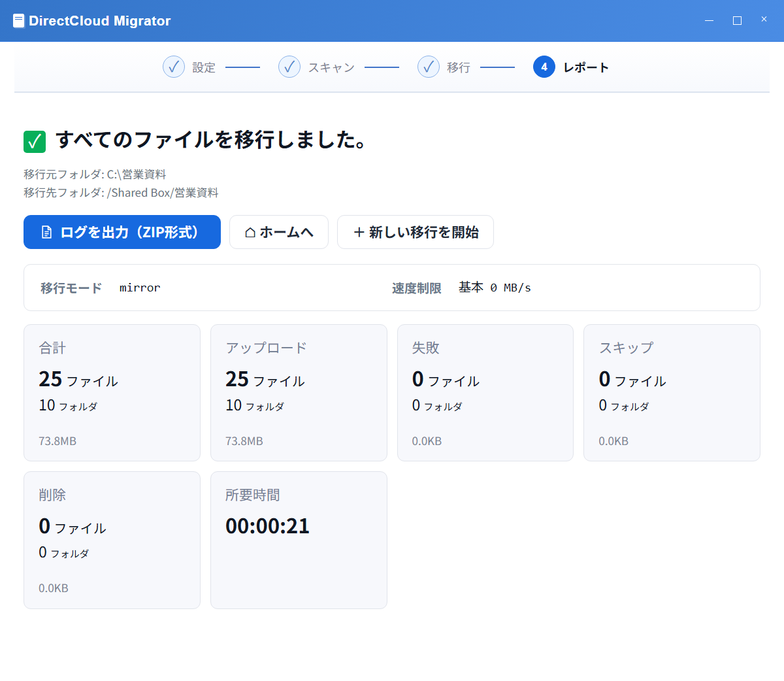Click the heading すべてのファイルを移行しました。

pos(211,140)
